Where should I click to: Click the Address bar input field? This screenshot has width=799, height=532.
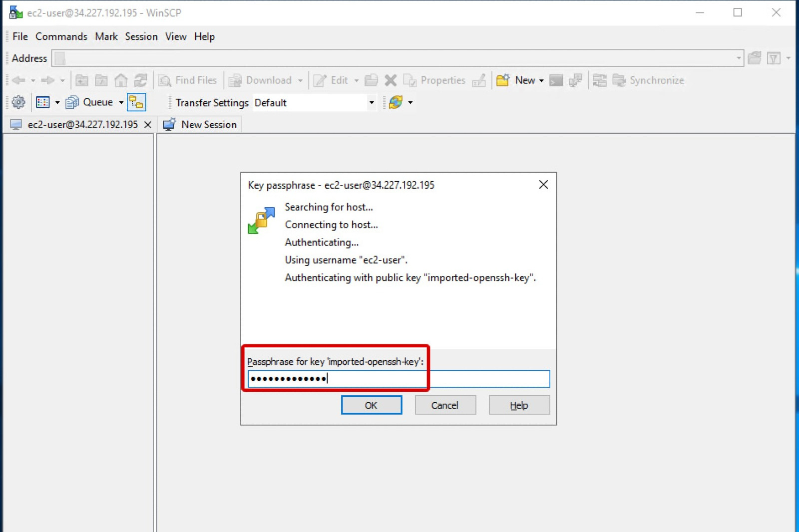398,58
